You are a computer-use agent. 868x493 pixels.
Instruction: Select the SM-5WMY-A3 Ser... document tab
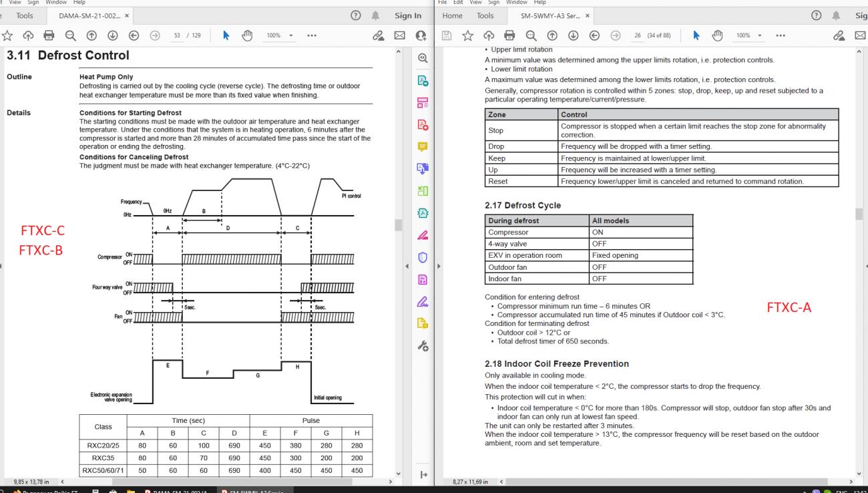pos(550,15)
